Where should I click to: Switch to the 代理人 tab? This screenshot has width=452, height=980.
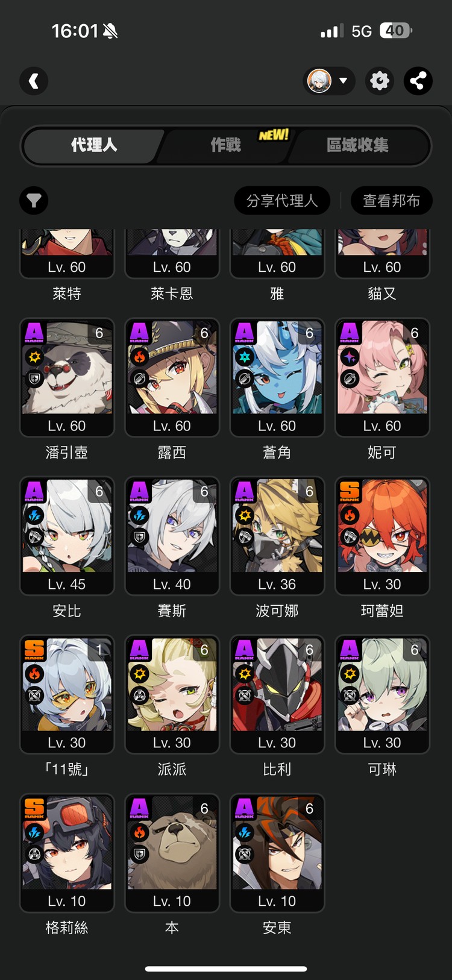93,145
